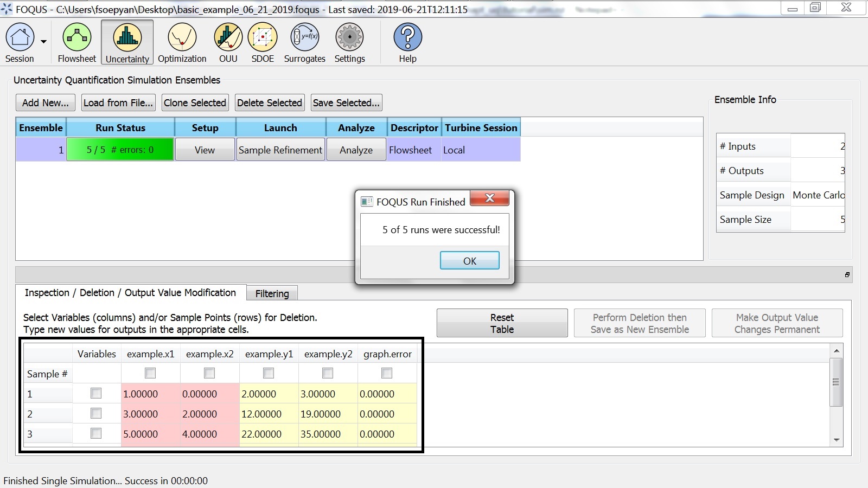Open the Surrogates tool icon
The height and width of the screenshot is (488, 868).
point(304,37)
